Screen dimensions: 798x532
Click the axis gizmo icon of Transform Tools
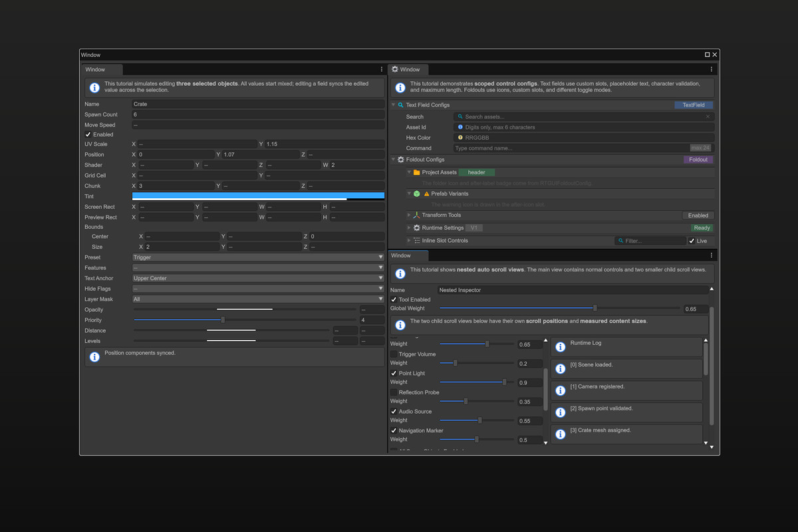[x=417, y=215]
